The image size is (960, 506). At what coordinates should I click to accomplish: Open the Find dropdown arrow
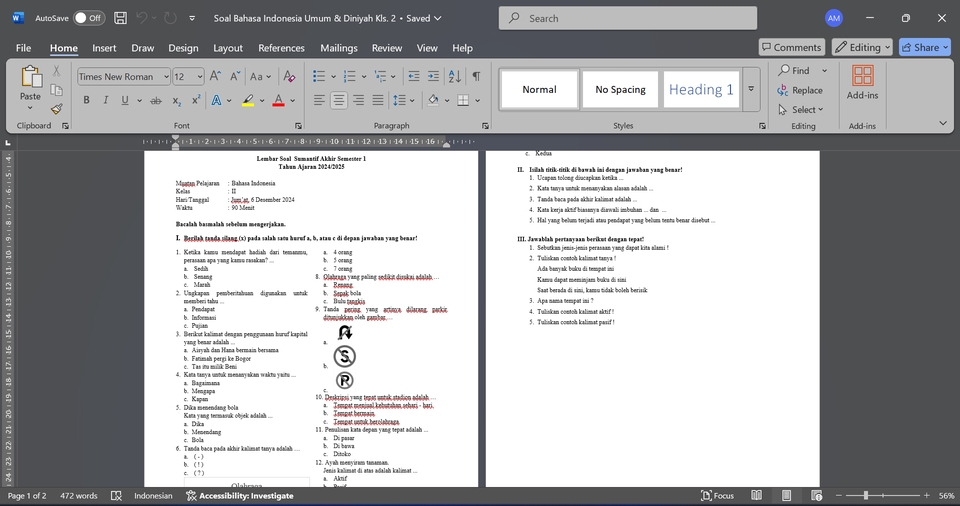click(x=824, y=70)
